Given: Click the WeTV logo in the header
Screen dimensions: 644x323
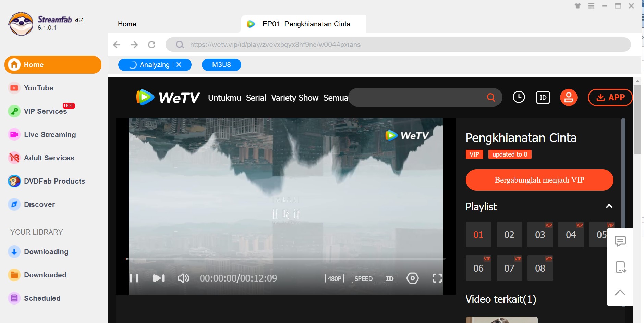Looking at the screenshot, I should [168, 97].
